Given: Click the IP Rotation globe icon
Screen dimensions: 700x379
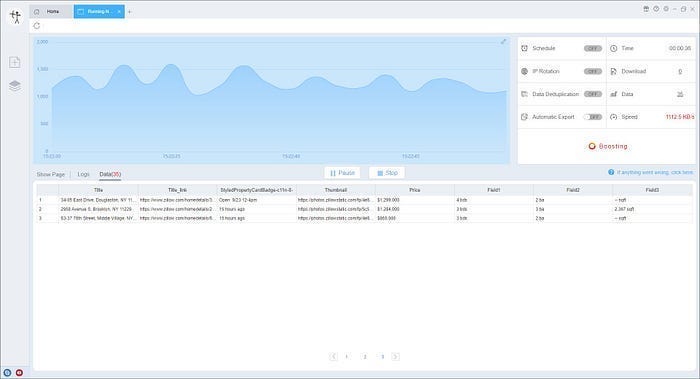Looking at the screenshot, I should 525,71.
